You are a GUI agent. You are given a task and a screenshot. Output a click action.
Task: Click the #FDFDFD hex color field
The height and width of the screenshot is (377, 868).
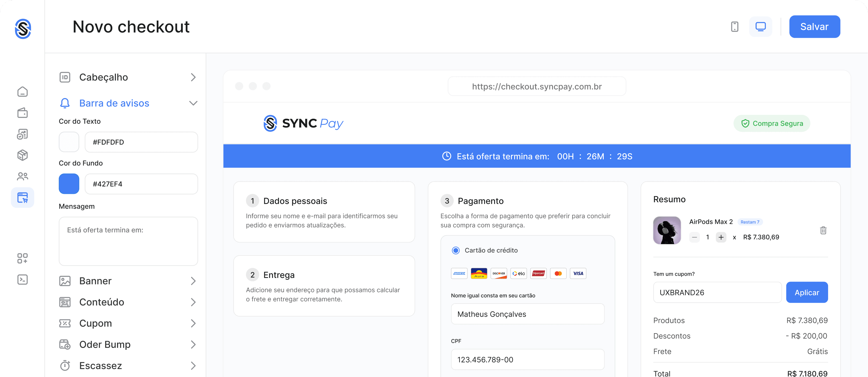click(x=141, y=142)
